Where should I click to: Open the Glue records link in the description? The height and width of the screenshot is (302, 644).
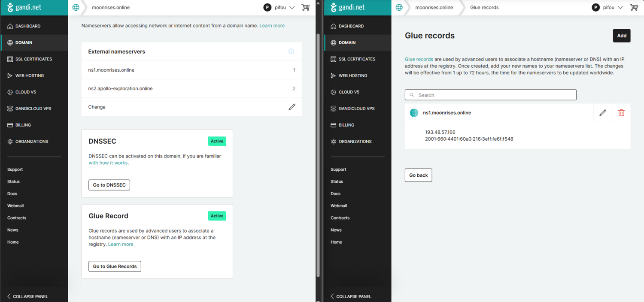click(x=419, y=59)
